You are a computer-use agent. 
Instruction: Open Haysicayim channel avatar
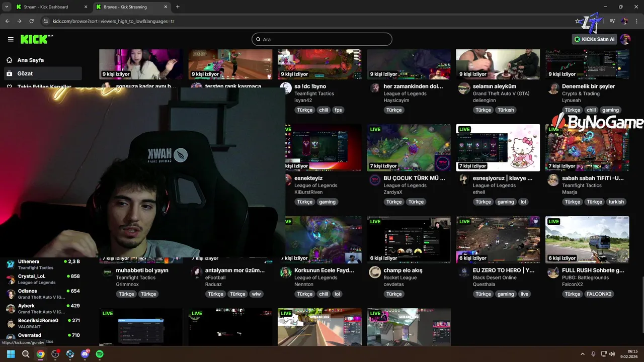coord(375,88)
